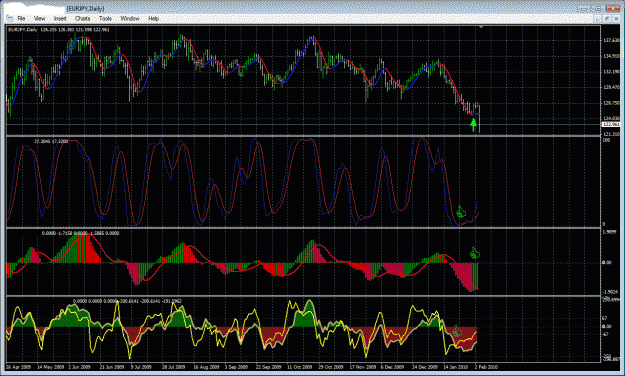Click the 2 Feb 2010 date label

486,367
